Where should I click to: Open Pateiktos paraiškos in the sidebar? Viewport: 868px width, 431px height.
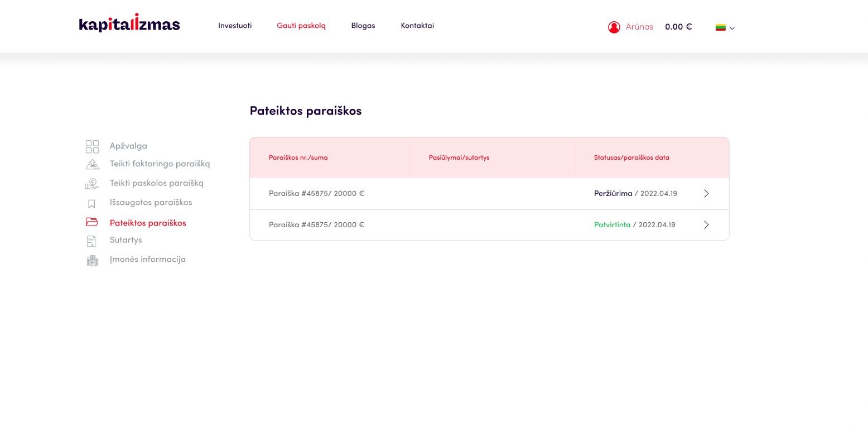[148, 223]
